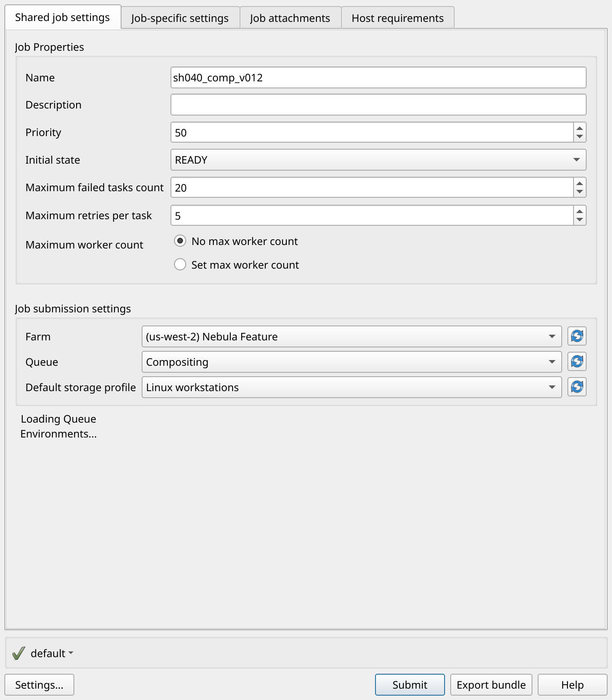Viewport: 612px width, 700px height.
Task: Click the Loading Queue Environments... text
Action: 59,426
